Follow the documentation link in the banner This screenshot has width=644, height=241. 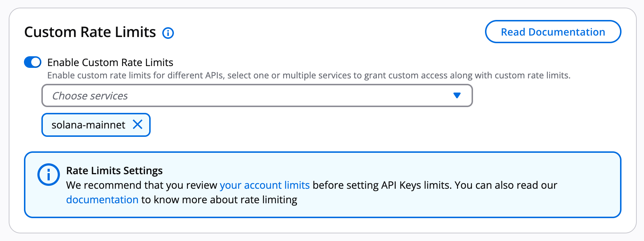pyautogui.click(x=102, y=200)
